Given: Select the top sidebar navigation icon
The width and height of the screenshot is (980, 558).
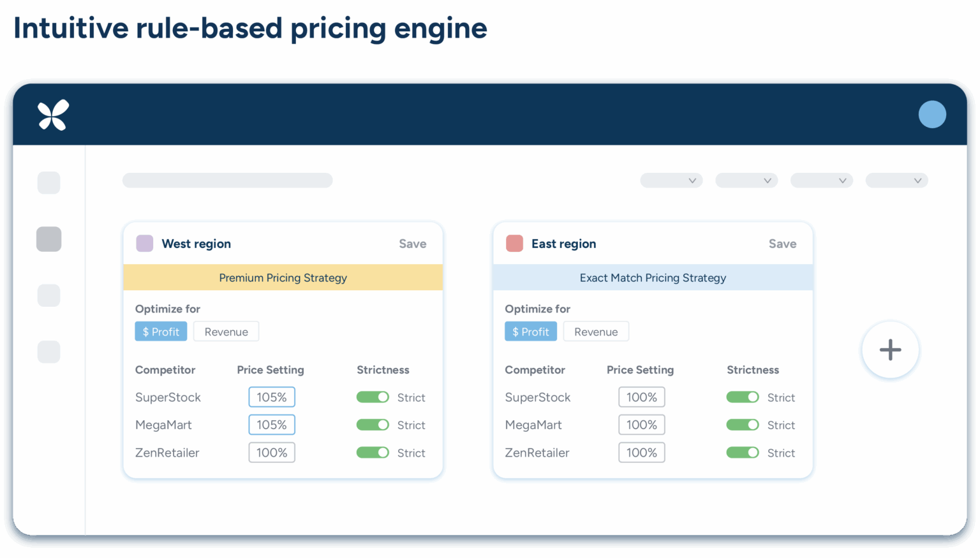Looking at the screenshot, I should (48, 183).
